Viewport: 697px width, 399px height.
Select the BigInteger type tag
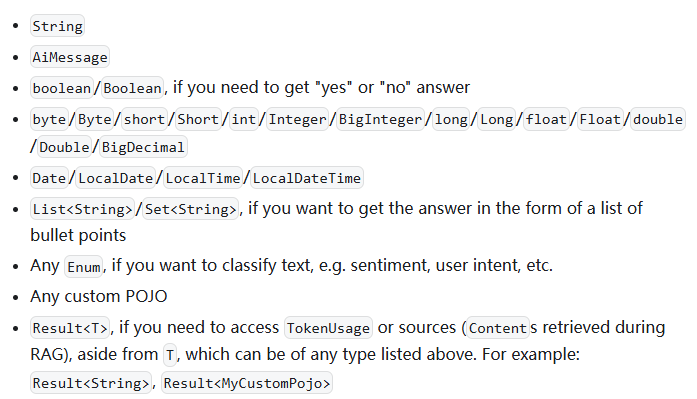(x=380, y=119)
